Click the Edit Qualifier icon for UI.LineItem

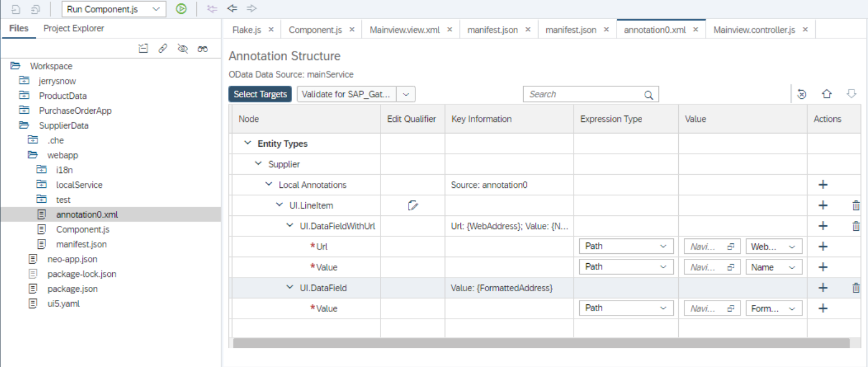(413, 205)
